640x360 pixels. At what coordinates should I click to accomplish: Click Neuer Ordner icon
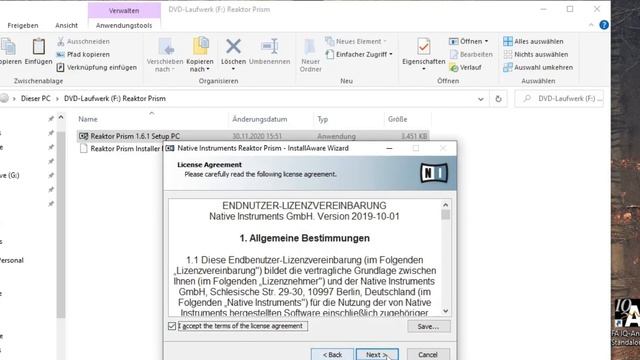(310, 47)
